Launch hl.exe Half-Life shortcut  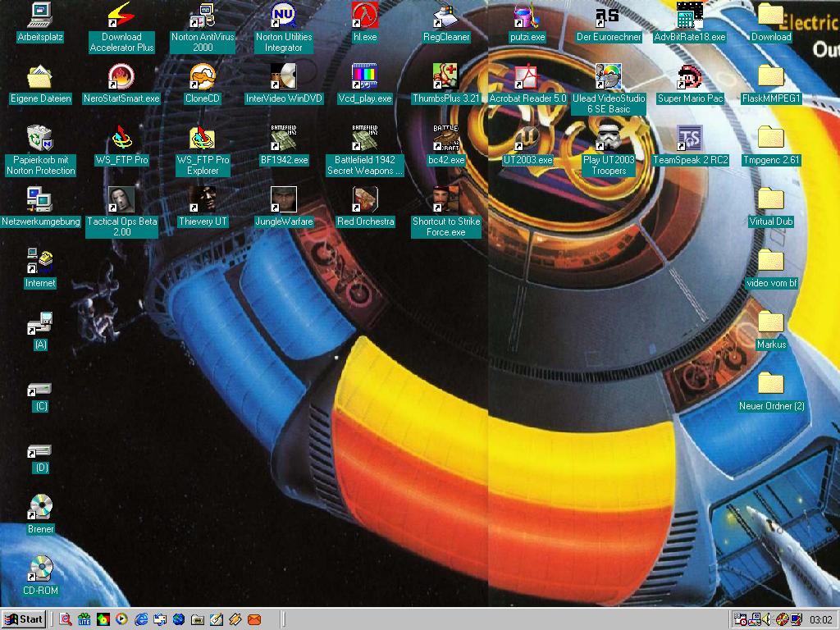tap(365, 22)
